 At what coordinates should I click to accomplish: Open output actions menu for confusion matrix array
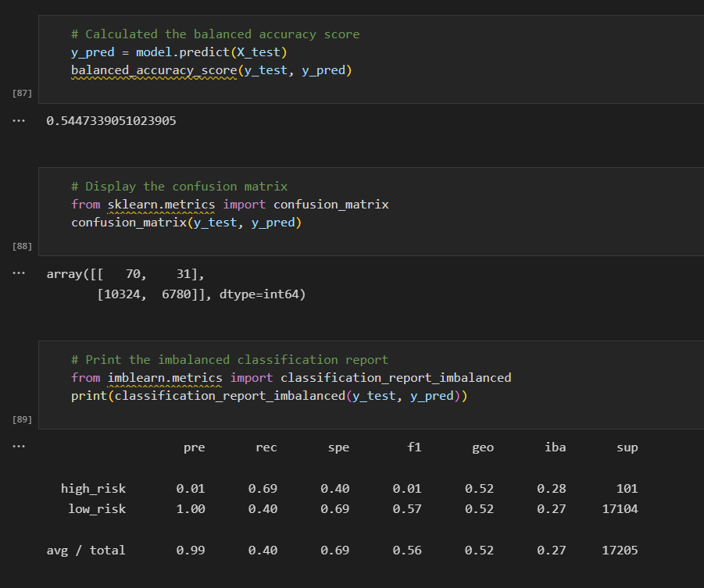[19, 273]
